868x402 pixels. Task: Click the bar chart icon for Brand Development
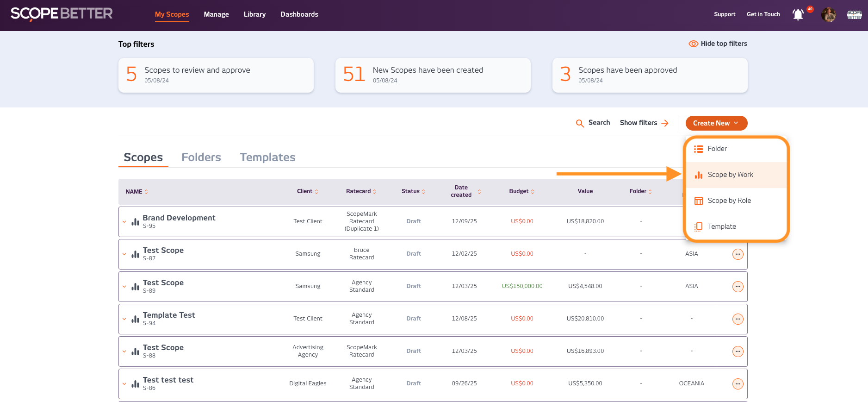[135, 222]
